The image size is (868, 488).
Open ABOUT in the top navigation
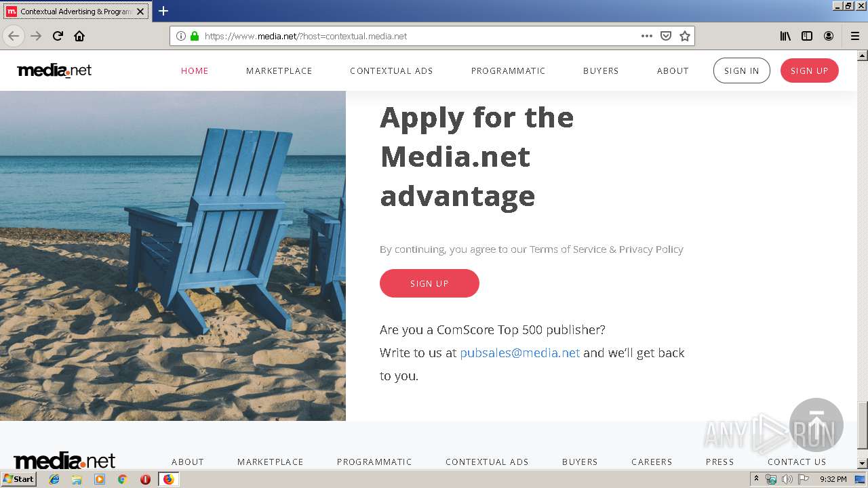(673, 70)
